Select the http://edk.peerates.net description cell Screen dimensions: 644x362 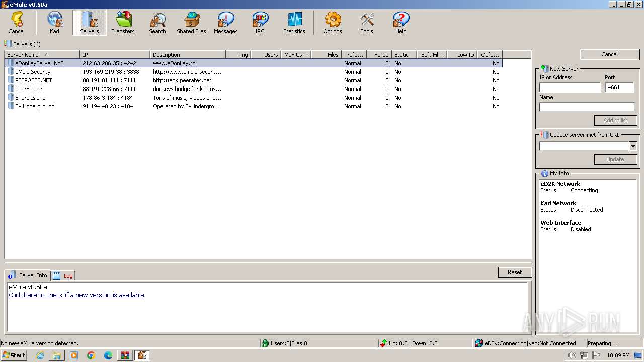[182, 80]
